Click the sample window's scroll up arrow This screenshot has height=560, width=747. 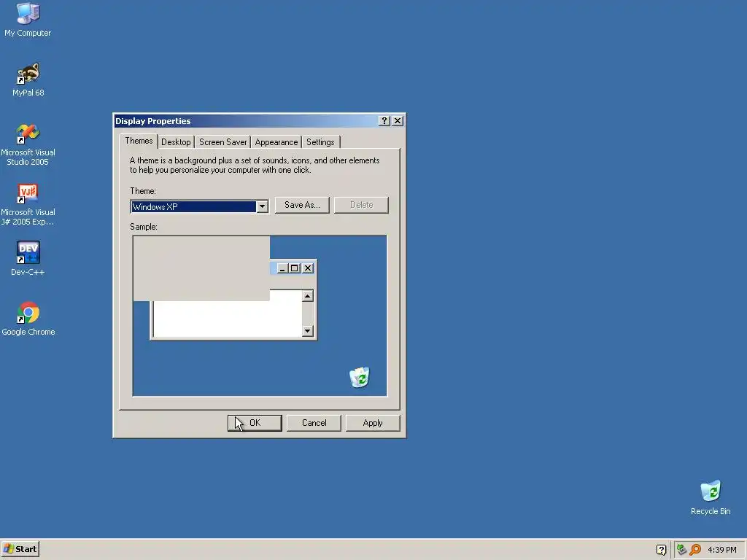pos(308,296)
